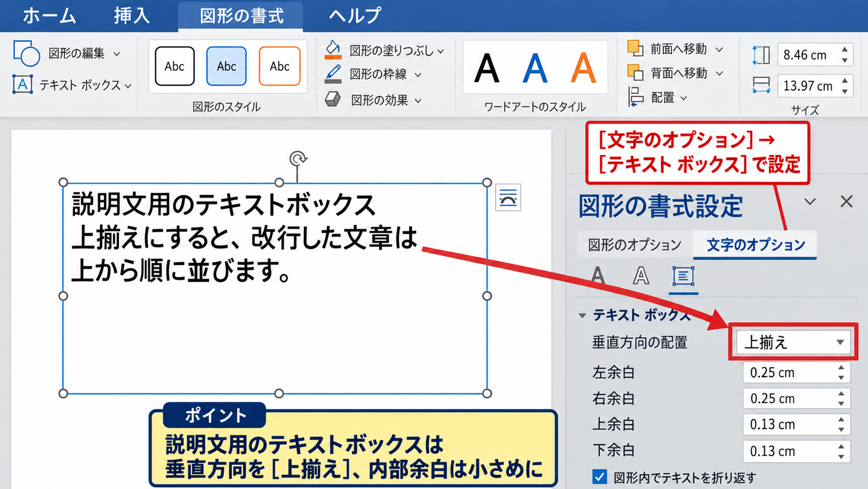This screenshot has height=489, width=868.
Task: Apply the orange outline Abc shape style
Action: 279,66
